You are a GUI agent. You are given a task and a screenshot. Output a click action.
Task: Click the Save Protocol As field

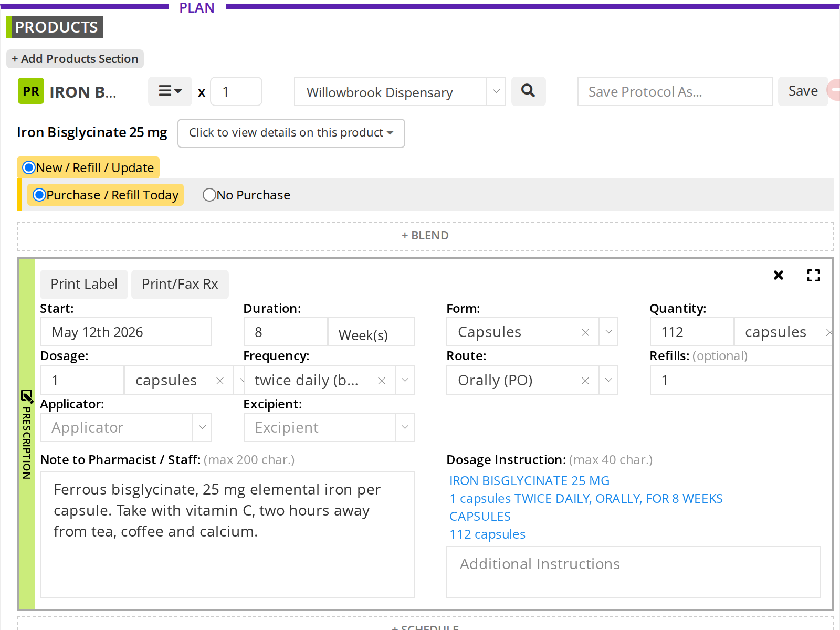[x=675, y=91]
